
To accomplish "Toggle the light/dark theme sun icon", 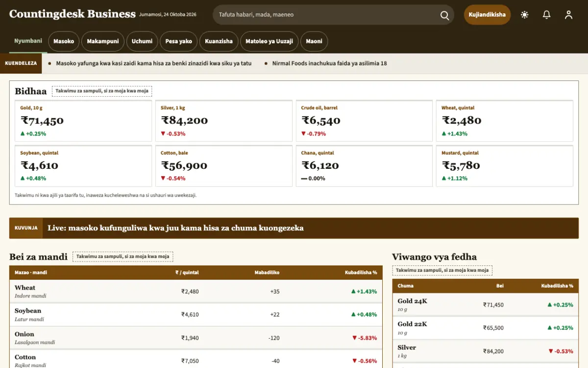I will click(525, 15).
